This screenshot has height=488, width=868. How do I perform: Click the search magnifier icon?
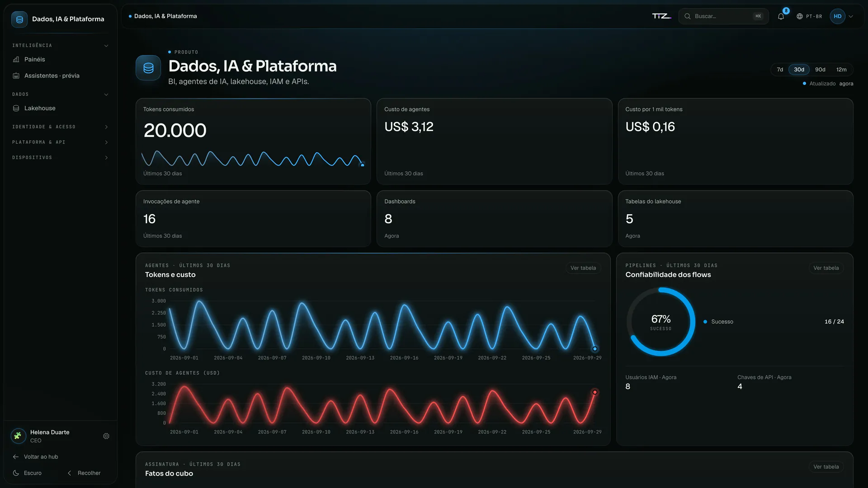(x=687, y=16)
